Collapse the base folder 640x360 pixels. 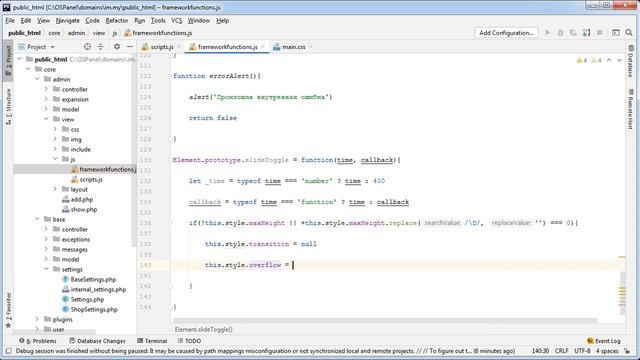click(37, 219)
